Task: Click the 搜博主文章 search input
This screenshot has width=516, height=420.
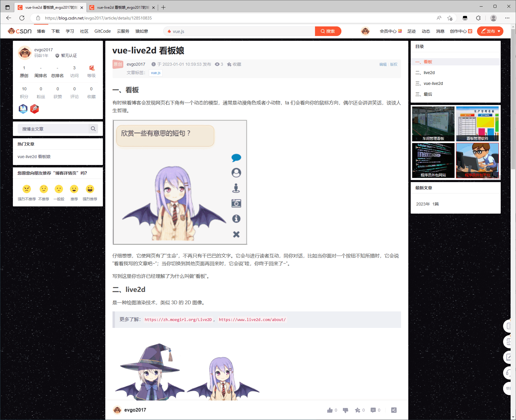Action: click(53, 129)
